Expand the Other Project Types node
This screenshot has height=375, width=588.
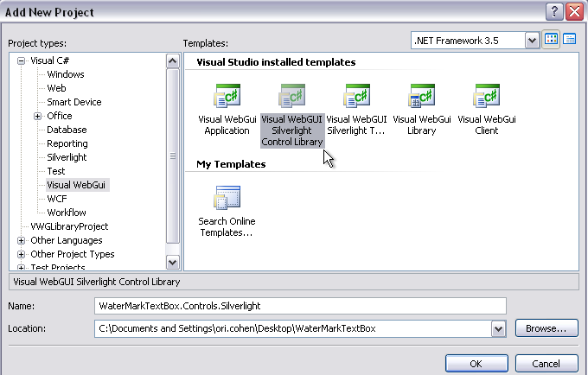[x=21, y=254]
